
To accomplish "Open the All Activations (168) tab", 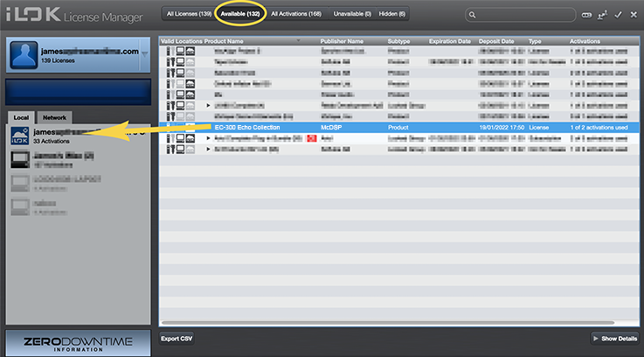I will pos(296,14).
